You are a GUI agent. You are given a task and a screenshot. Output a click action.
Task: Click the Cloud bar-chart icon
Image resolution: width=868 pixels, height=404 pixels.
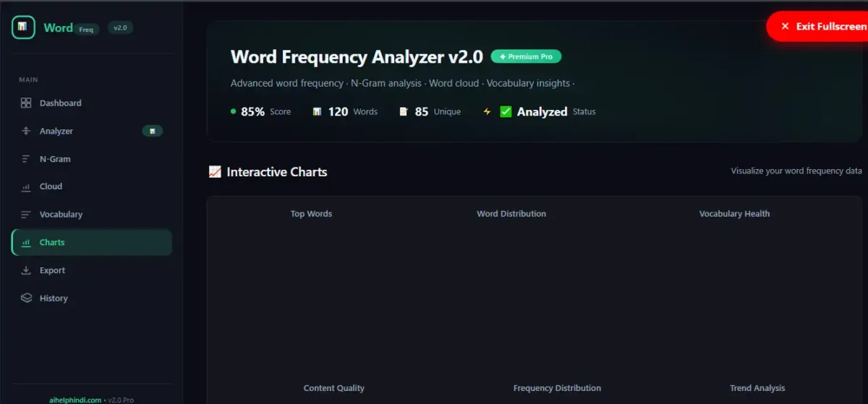[26, 186]
